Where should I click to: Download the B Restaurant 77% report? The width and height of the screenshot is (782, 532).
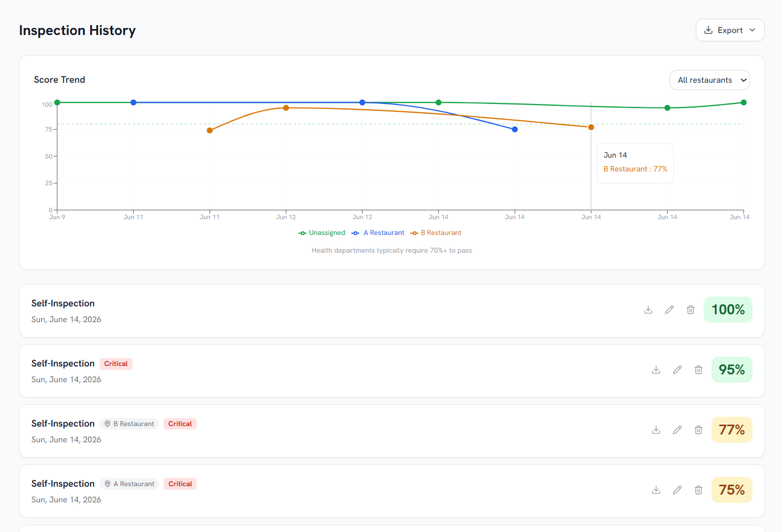point(656,430)
